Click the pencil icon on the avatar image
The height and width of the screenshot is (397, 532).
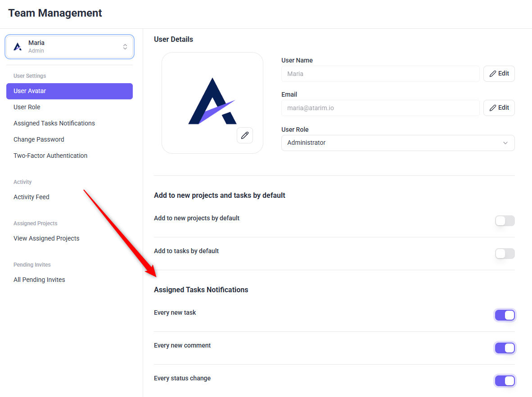245,135
